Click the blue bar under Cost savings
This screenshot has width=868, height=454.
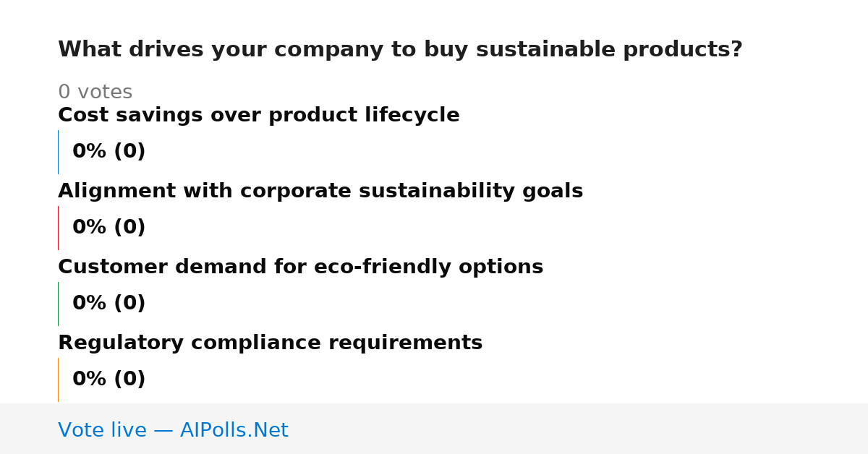click(58, 152)
